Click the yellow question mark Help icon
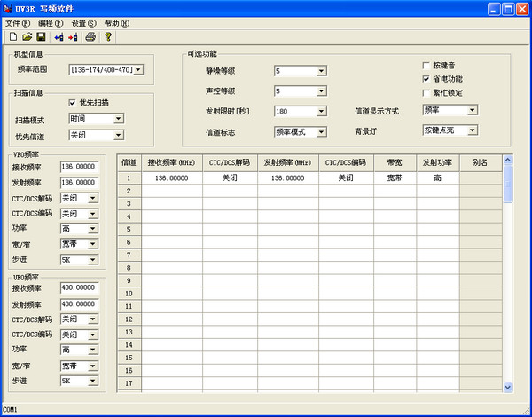This screenshot has width=532, height=417. pos(108,37)
